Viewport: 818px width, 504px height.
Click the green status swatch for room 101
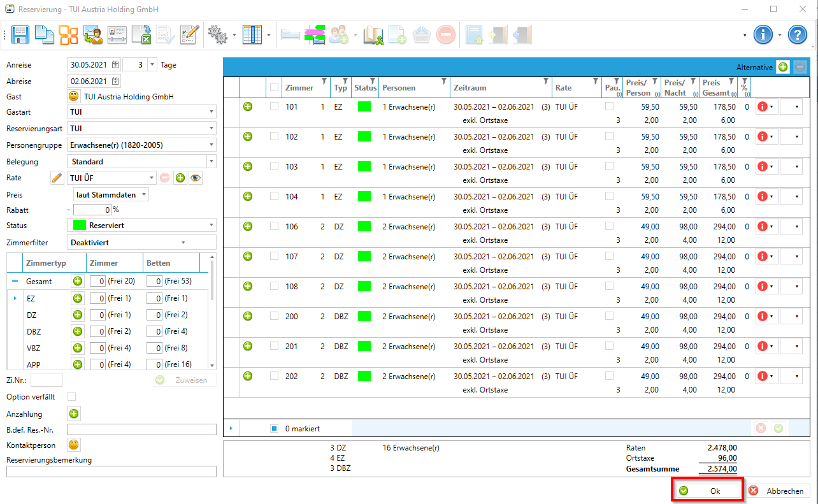(364, 106)
